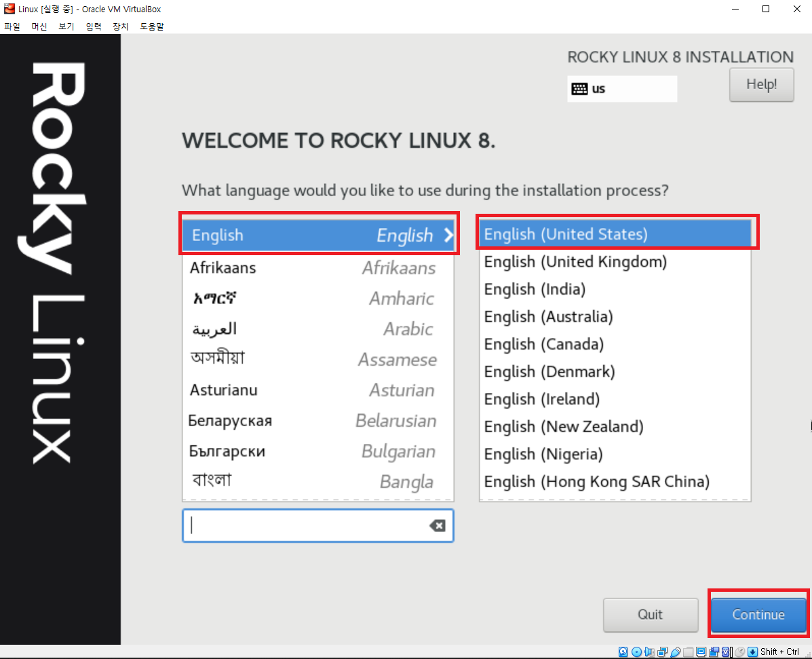Open the 입력 menu
The width and height of the screenshot is (812, 659).
coord(94,26)
